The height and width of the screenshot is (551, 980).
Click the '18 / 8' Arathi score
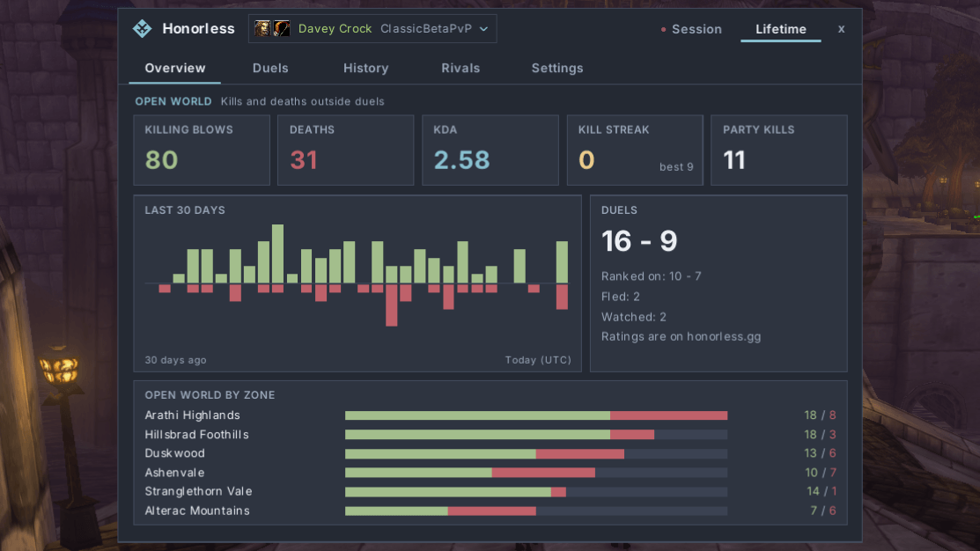[x=820, y=415]
